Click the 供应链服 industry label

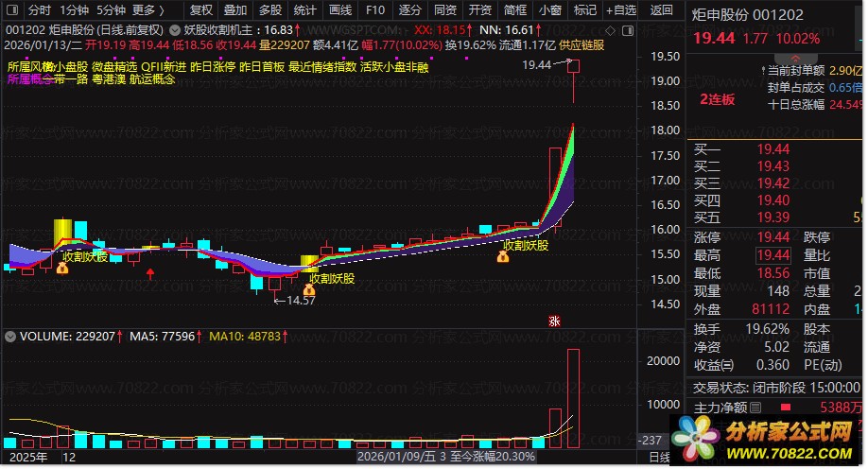tap(582, 45)
